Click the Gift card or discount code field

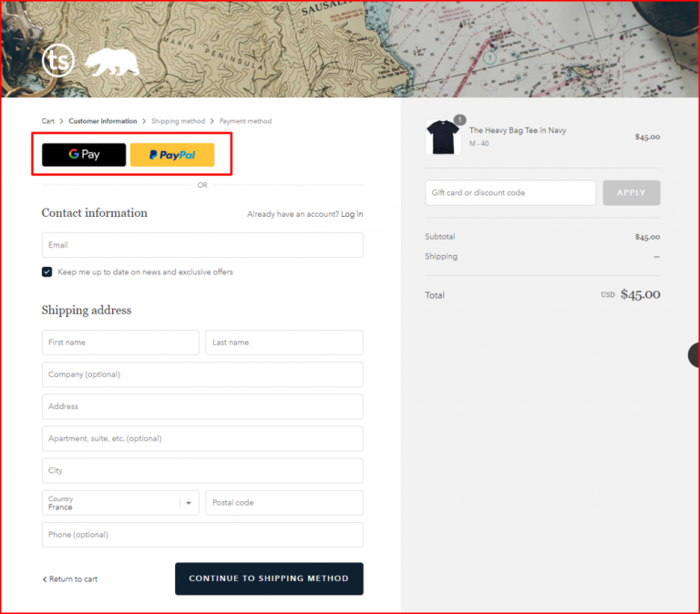click(x=510, y=193)
